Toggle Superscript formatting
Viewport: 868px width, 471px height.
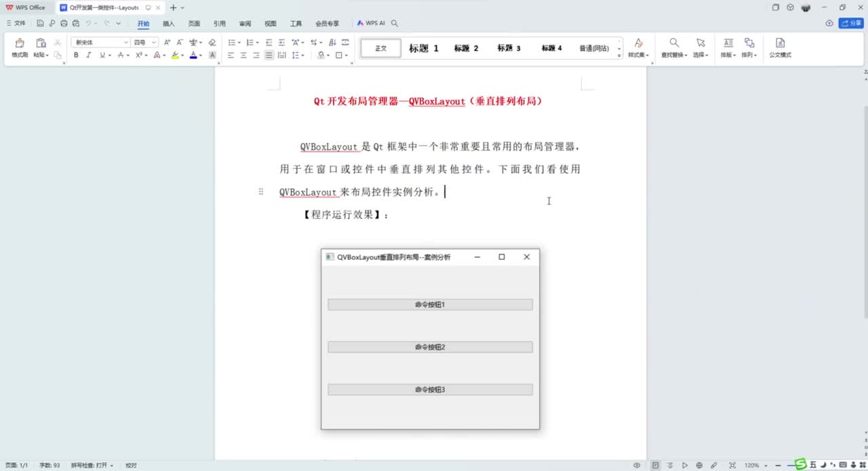tap(138, 55)
